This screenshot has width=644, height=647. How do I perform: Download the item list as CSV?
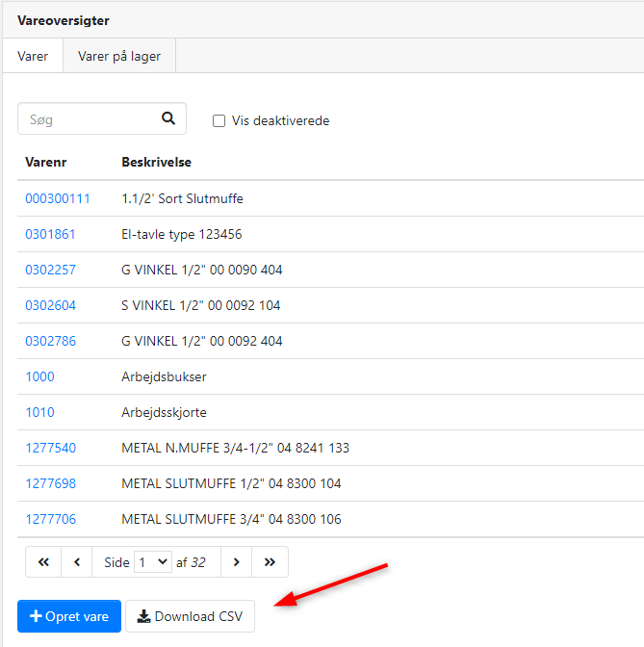point(190,616)
